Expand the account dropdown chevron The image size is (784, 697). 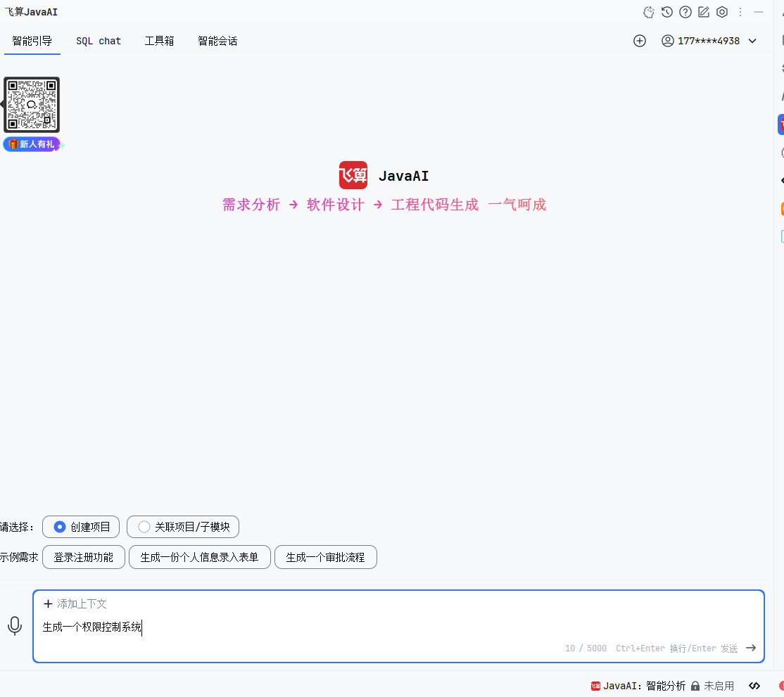coord(752,41)
